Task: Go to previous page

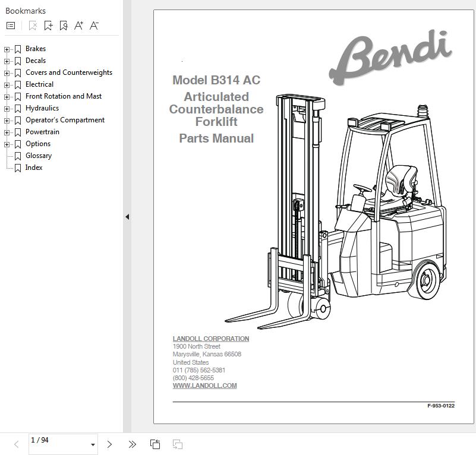Action: click(x=17, y=445)
